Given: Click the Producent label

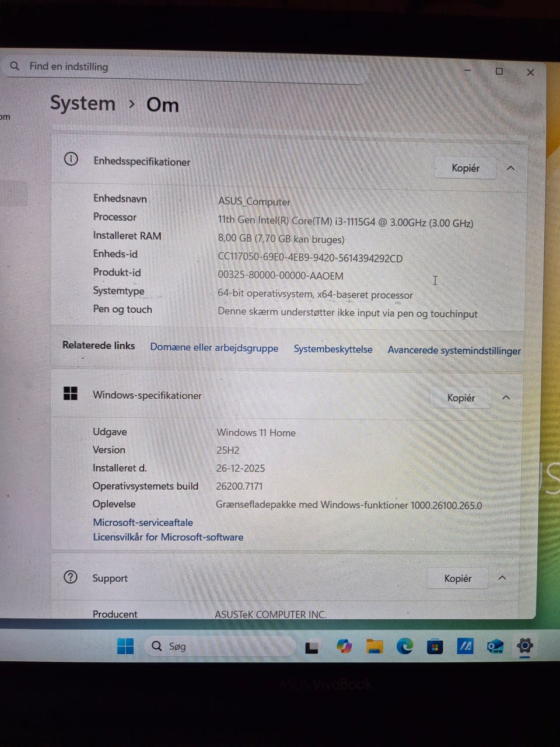Looking at the screenshot, I should coord(115,614).
